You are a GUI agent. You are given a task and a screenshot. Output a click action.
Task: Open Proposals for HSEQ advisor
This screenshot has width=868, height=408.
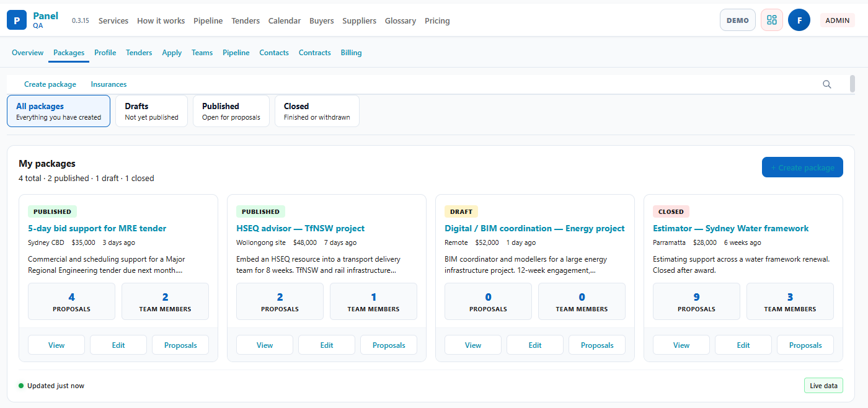click(389, 345)
